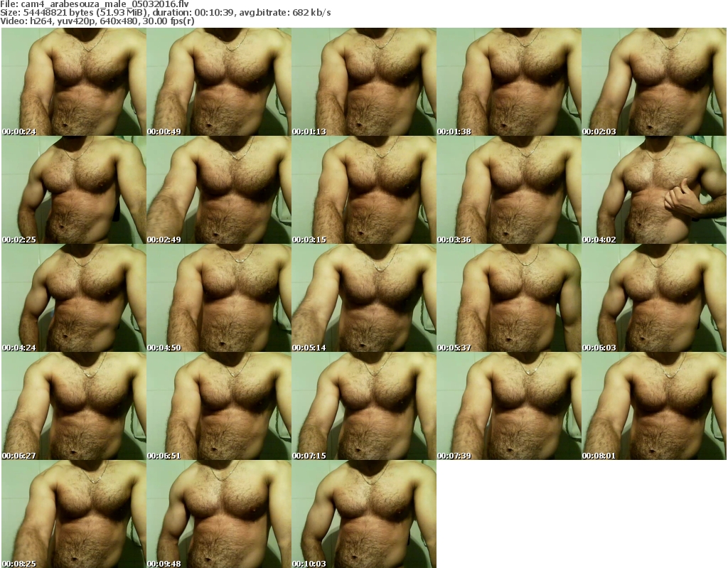The height and width of the screenshot is (568, 728).
Task: Select the thumbnail stamped 00:07:15
Action: (364, 406)
